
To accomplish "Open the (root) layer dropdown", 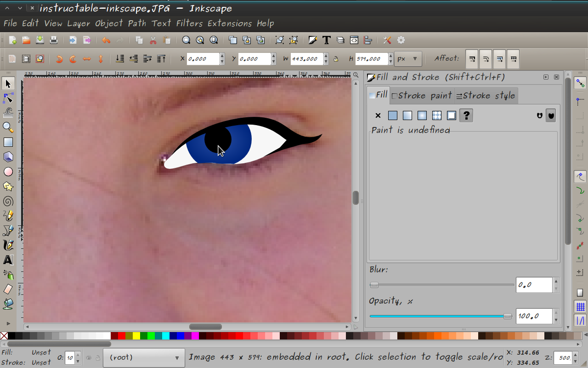I will [144, 357].
